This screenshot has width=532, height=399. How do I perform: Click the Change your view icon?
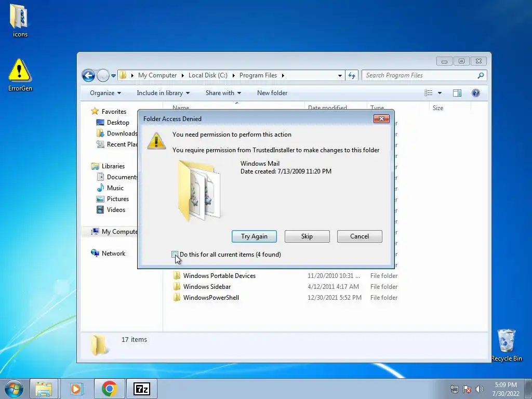pos(429,93)
